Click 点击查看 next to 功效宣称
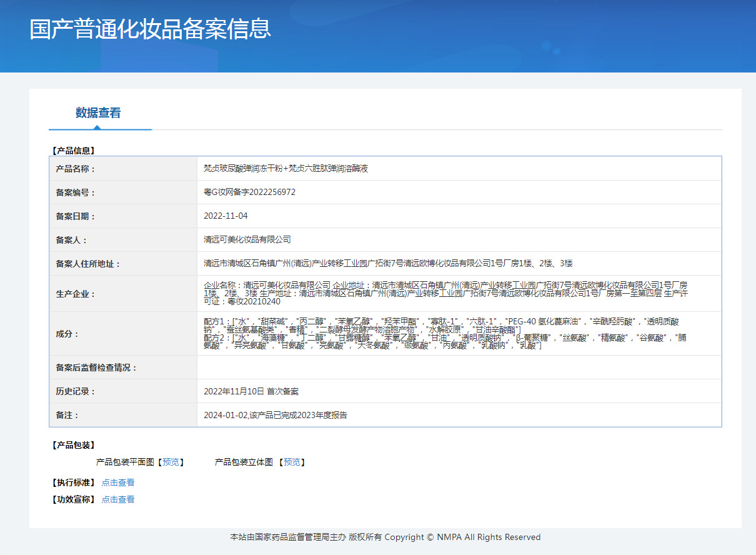Viewport: 756px width, 555px height. (x=118, y=499)
